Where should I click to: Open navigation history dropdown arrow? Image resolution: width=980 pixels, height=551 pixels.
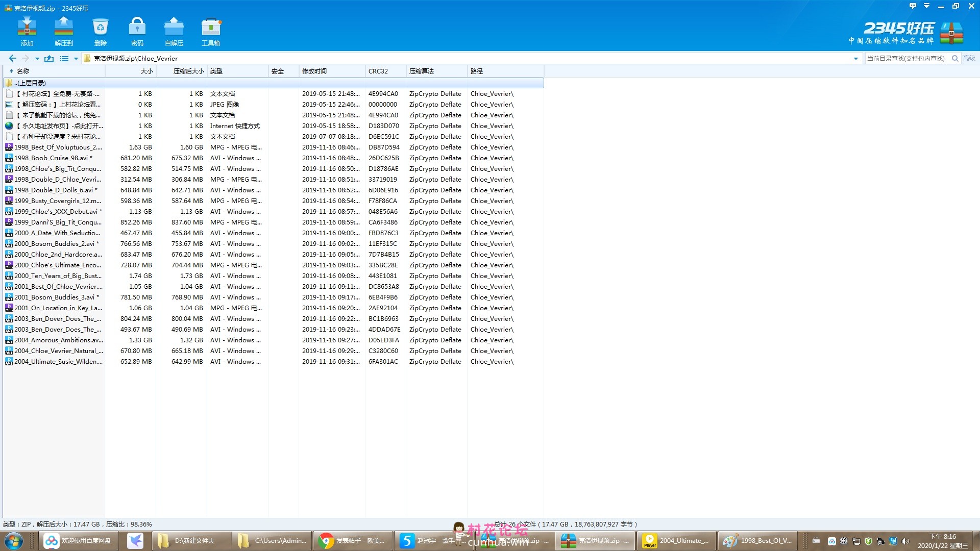[x=37, y=59]
